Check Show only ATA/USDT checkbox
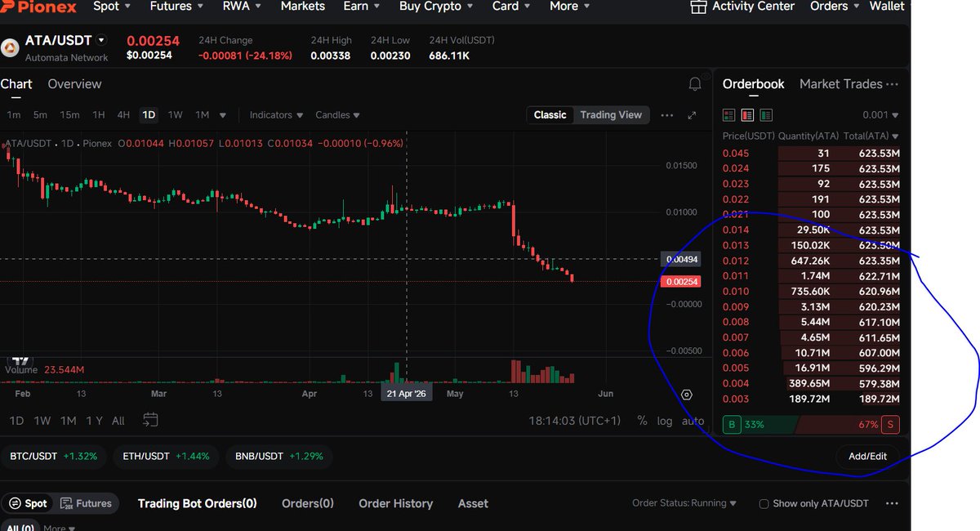This screenshot has width=980, height=531. coord(764,504)
